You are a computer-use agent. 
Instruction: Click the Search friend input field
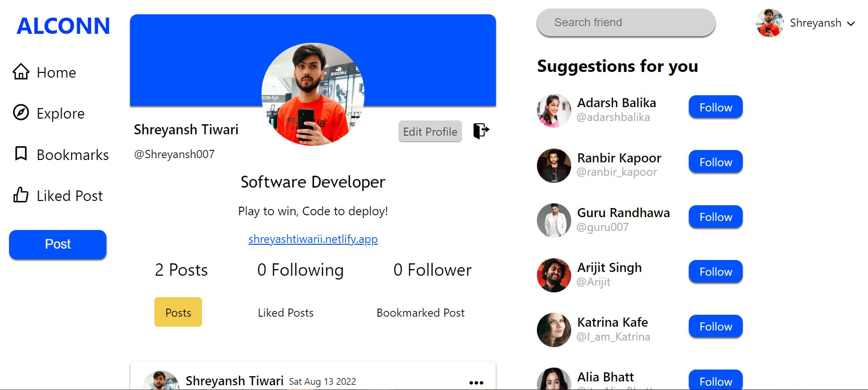point(626,22)
